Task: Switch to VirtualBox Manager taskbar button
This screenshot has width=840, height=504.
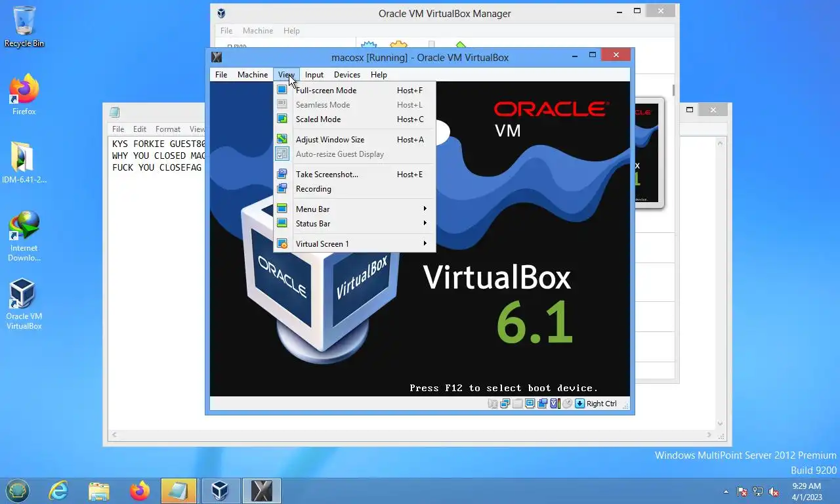Action: (220, 491)
